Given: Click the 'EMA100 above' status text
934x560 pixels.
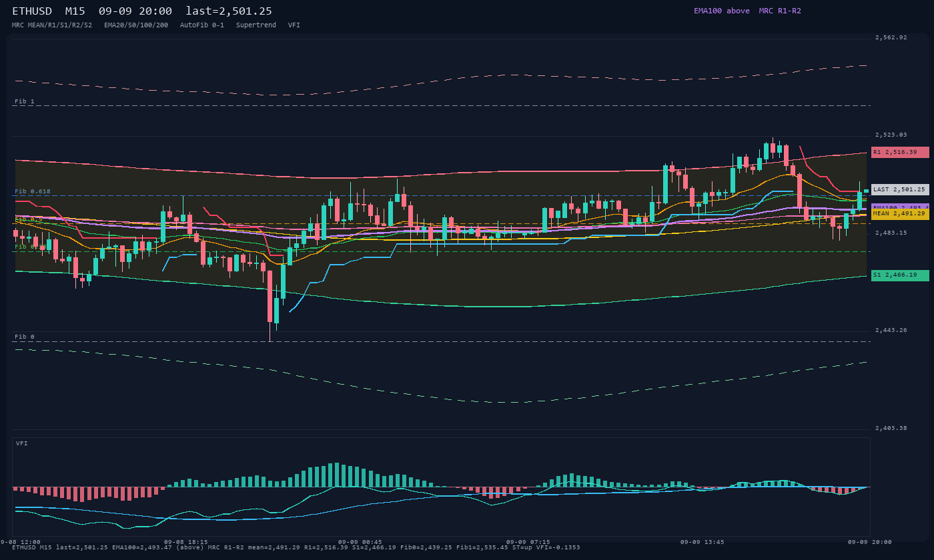Looking at the screenshot, I should coord(722,11).
